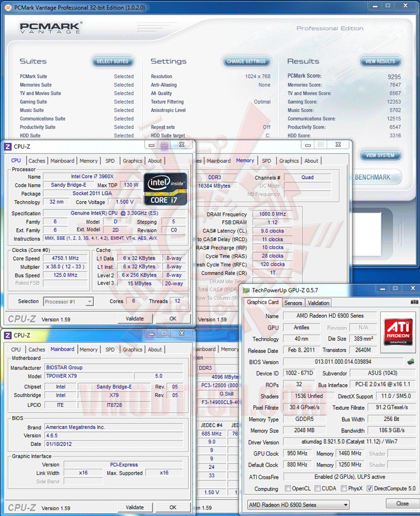Enable the OpenCL checkbox in GPU-Z
Viewport: 420px width, 516px height.
288,489
